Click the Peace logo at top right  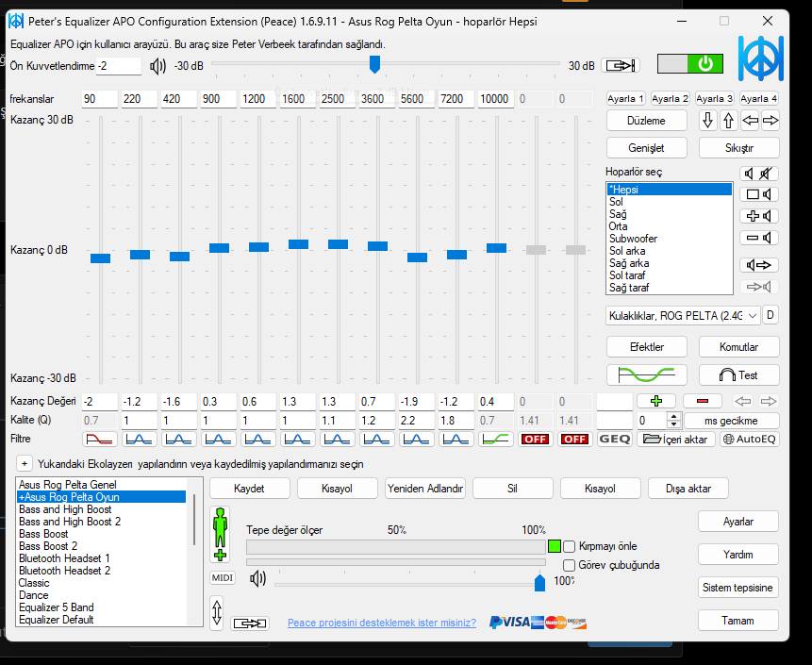(x=760, y=58)
